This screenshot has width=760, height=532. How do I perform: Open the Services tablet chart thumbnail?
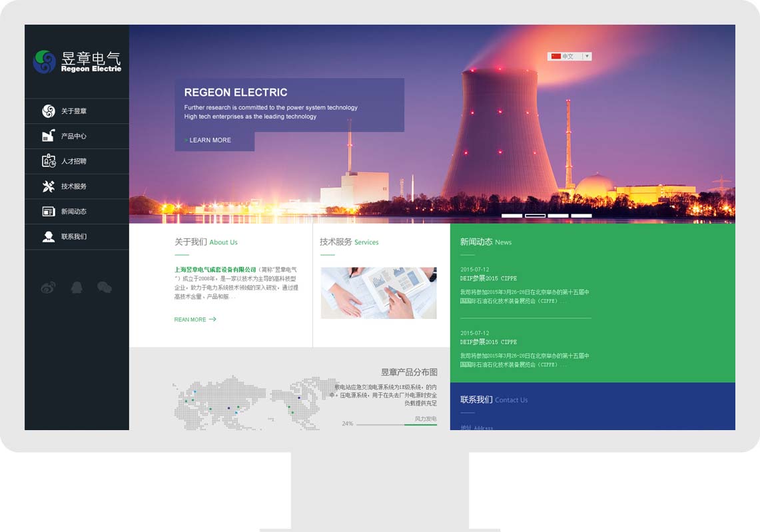pos(378,293)
